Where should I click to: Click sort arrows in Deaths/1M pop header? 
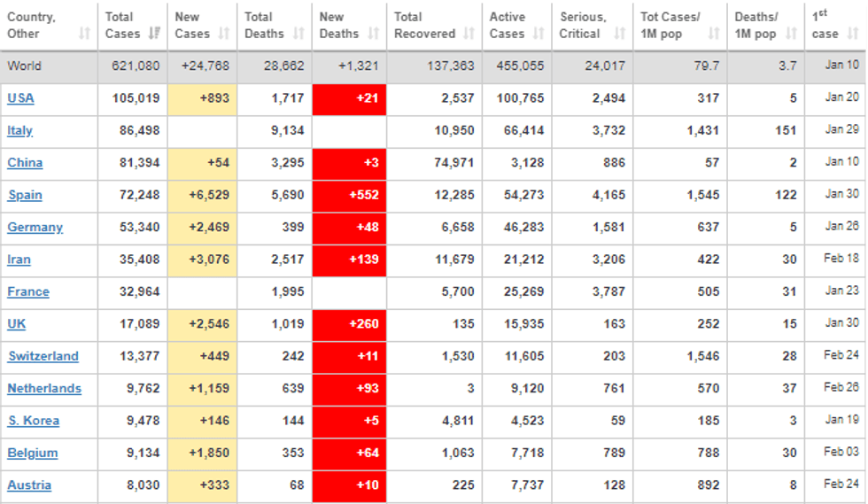[791, 34]
